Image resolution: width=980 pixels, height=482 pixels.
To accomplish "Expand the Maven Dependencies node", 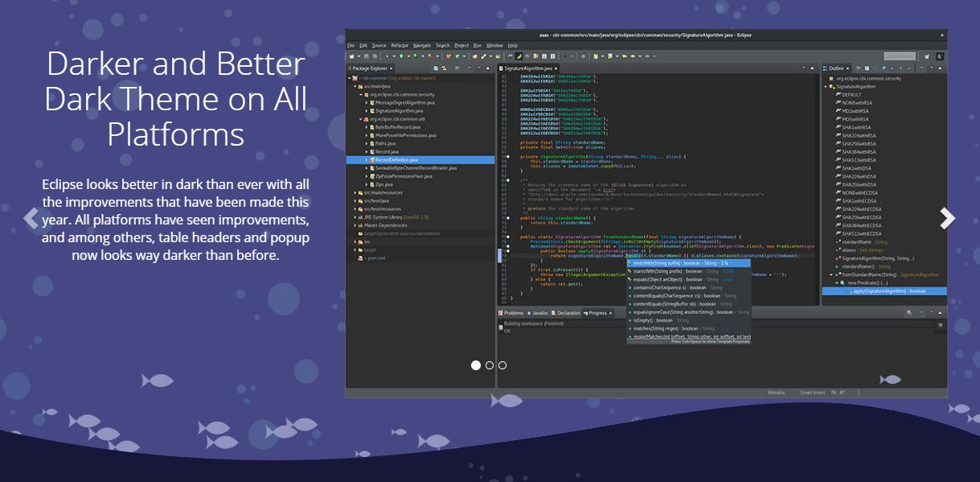I will pyautogui.click(x=356, y=225).
